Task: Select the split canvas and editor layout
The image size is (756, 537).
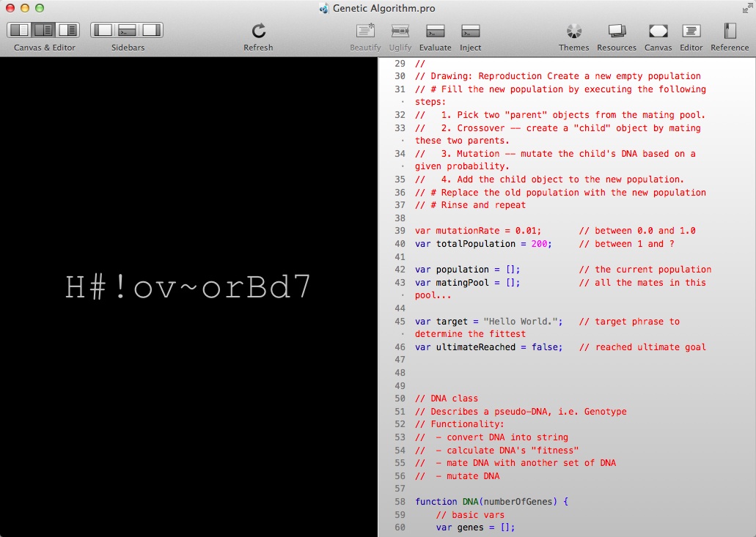Action: click(x=44, y=30)
